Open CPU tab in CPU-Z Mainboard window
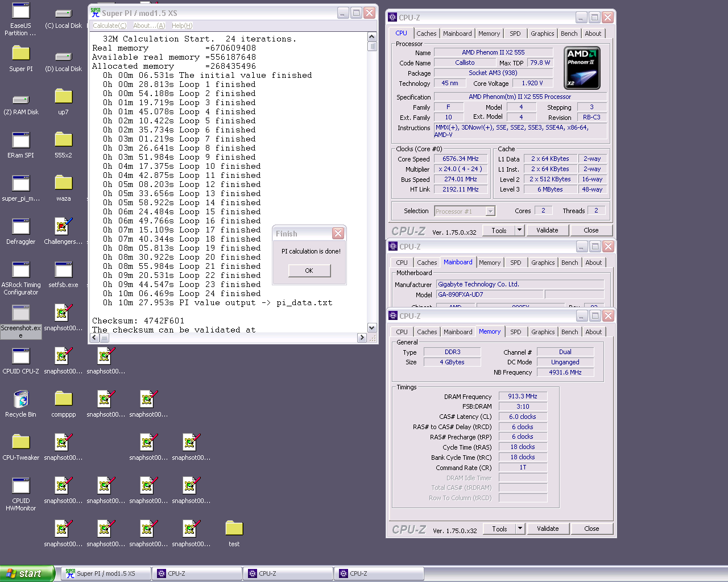This screenshot has width=728, height=582. [x=402, y=263]
